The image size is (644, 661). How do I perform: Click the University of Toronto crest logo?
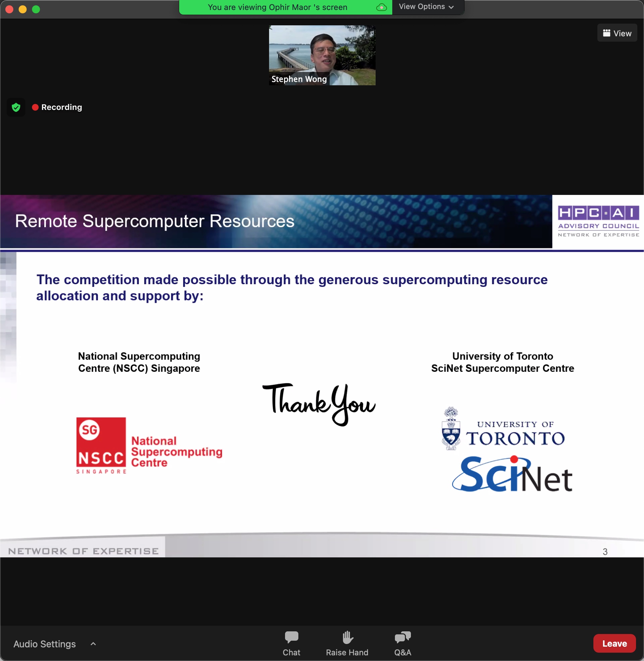coord(503,428)
